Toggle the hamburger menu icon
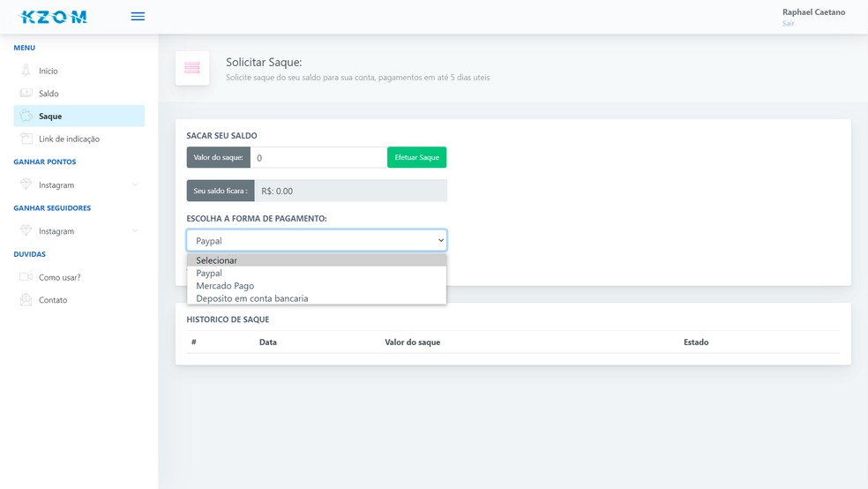Screen dimensions: 868x489 click(138, 17)
